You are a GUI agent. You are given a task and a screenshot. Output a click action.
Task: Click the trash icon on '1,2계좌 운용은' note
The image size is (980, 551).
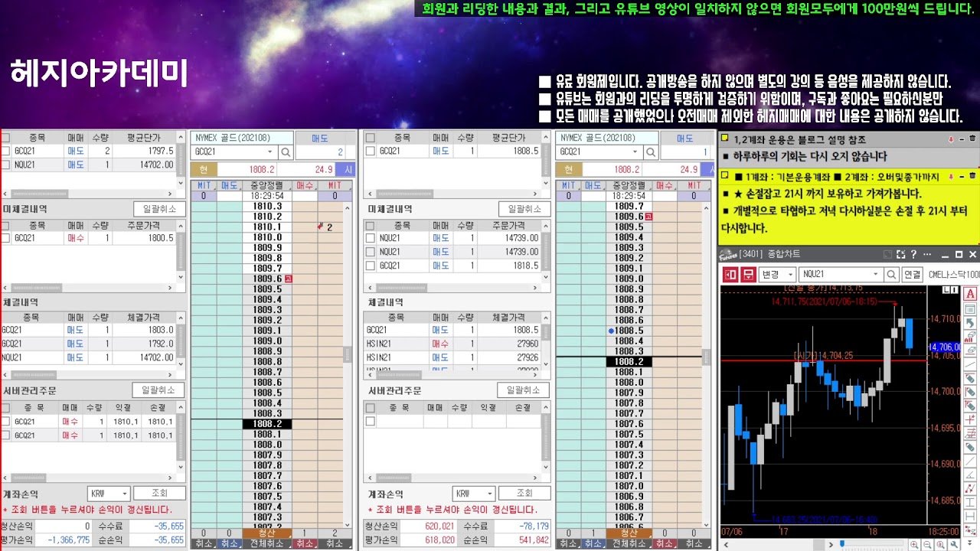click(972, 139)
